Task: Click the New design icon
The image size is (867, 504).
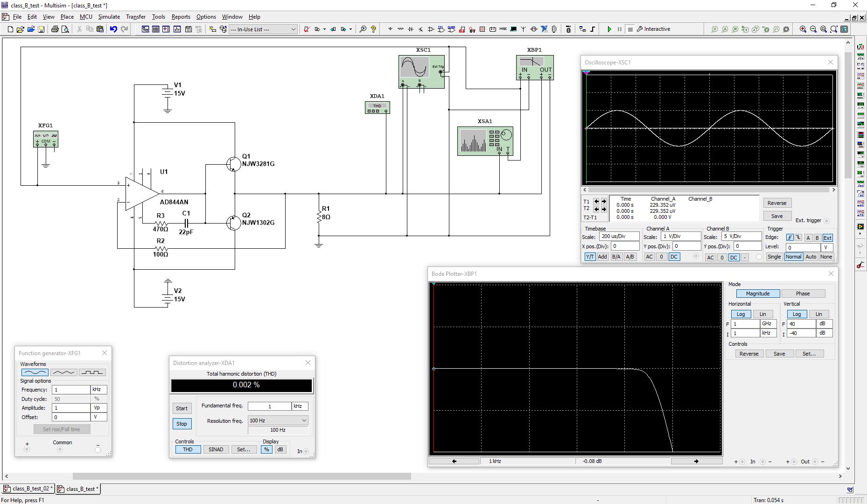Action: pos(10,29)
